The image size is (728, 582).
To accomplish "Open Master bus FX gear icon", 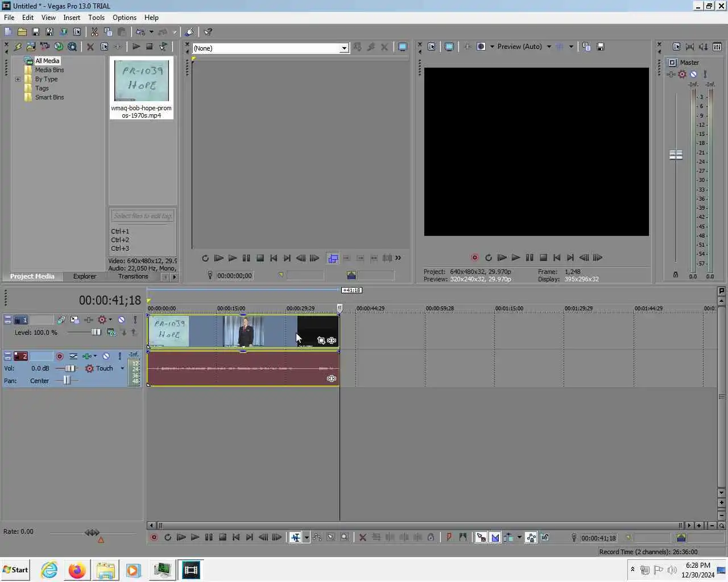I will 682,74.
